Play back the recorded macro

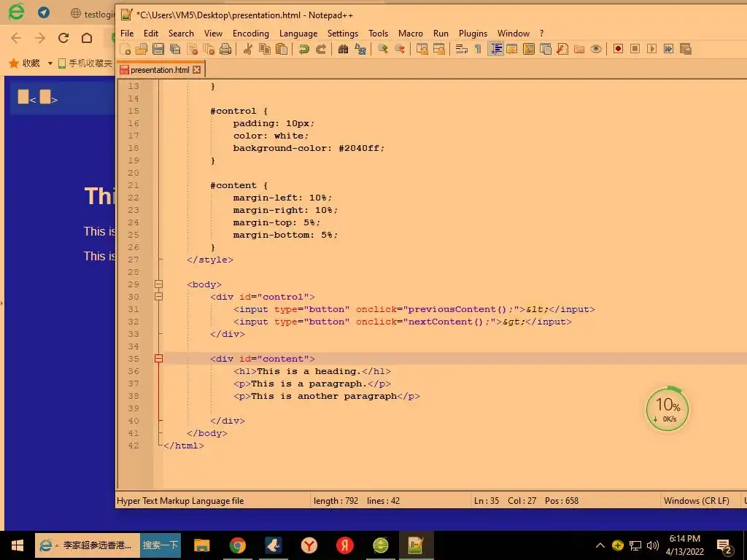tap(651, 49)
